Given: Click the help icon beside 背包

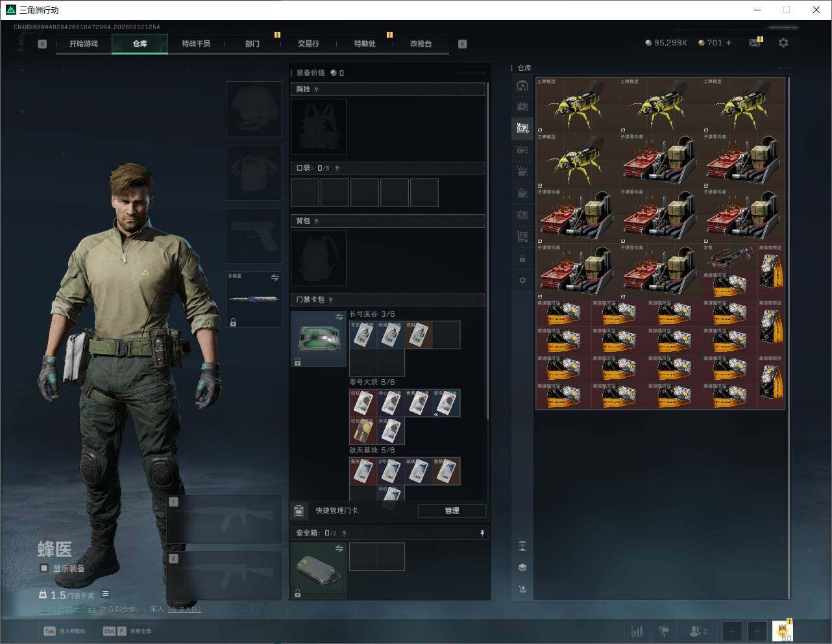Looking at the screenshot, I should (x=317, y=221).
